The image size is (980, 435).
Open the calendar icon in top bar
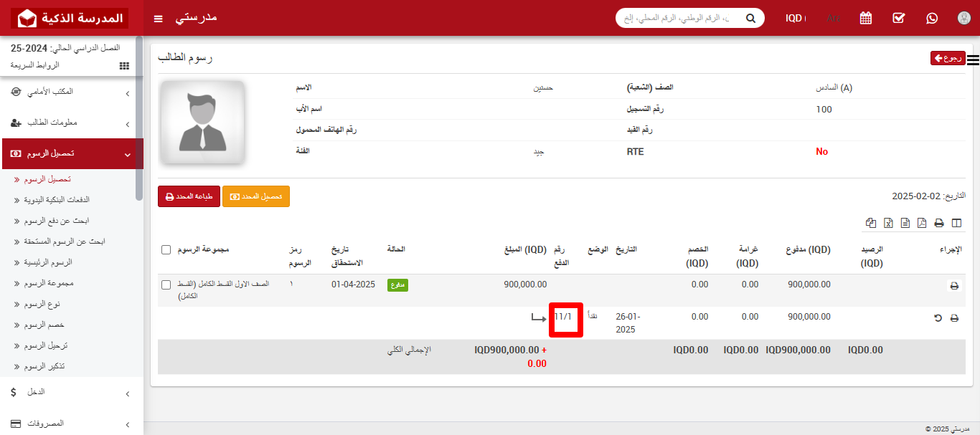(866, 18)
